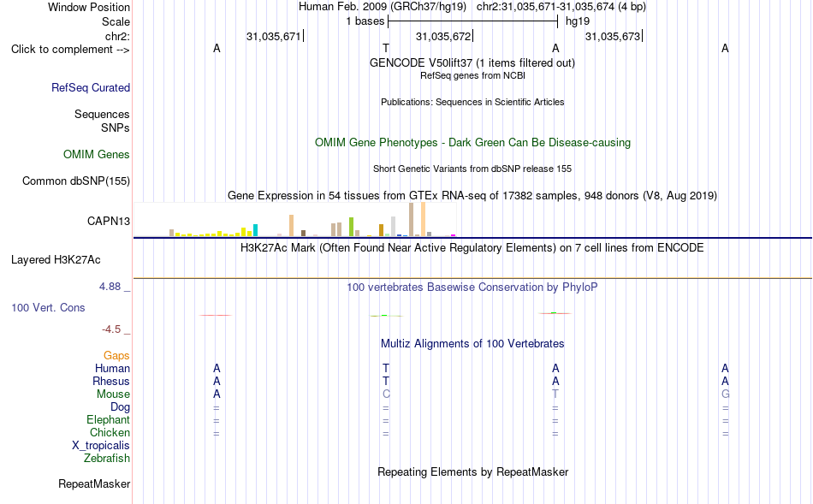Screen dimensions: 813x504
Task: Click the T base in the complement row
Action: [386, 48]
